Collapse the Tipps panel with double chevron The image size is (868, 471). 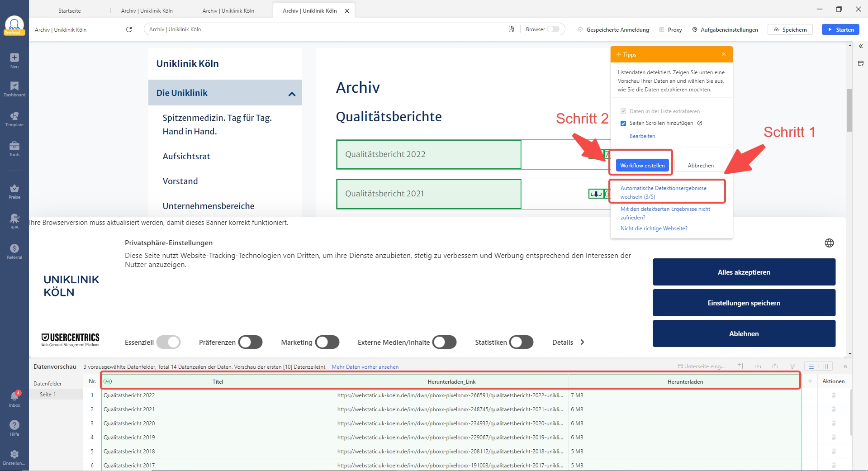[724, 54]
